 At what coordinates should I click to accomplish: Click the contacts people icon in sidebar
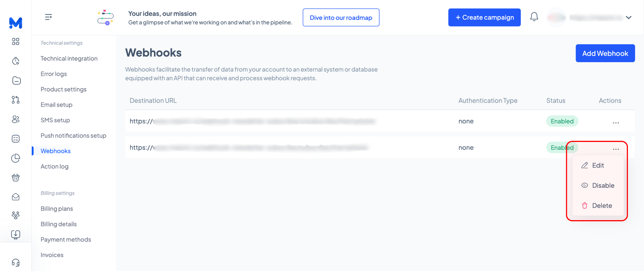(16, 119)
